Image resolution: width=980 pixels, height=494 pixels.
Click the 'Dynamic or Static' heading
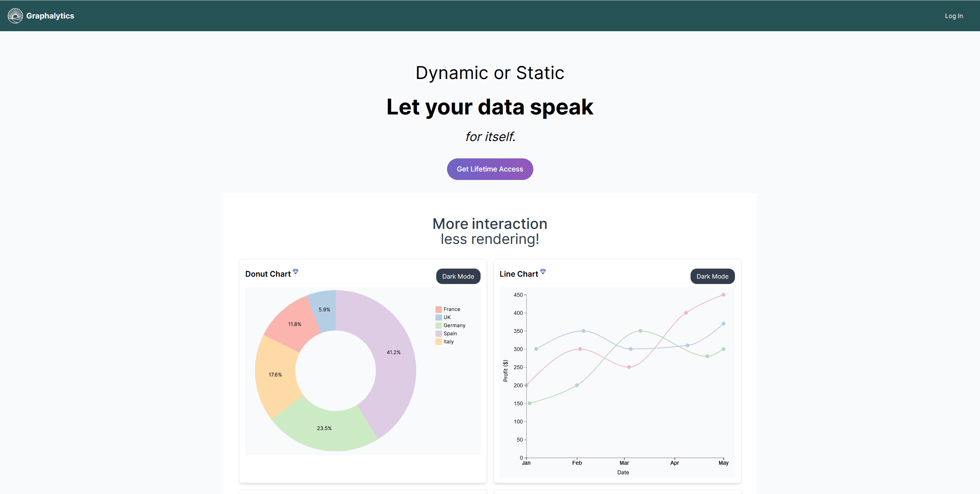point(490,73)
